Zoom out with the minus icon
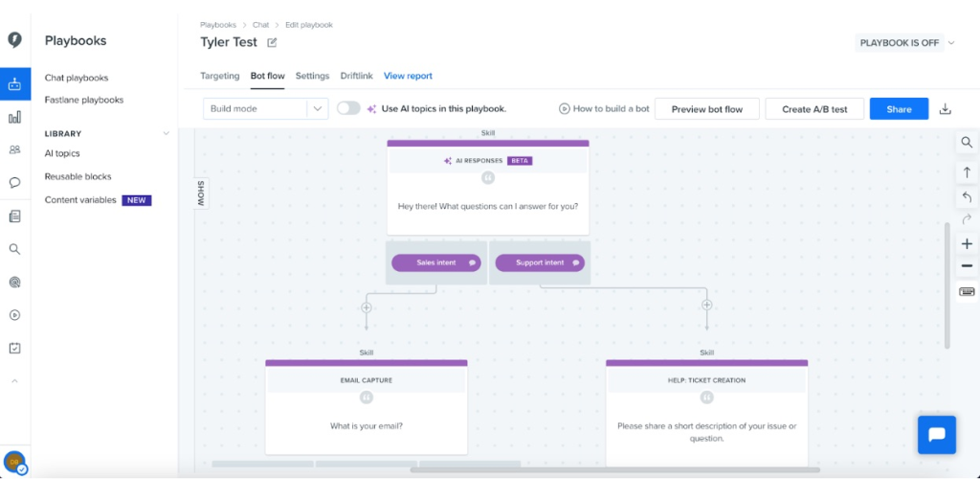980x479 pixels. point(967,266)
